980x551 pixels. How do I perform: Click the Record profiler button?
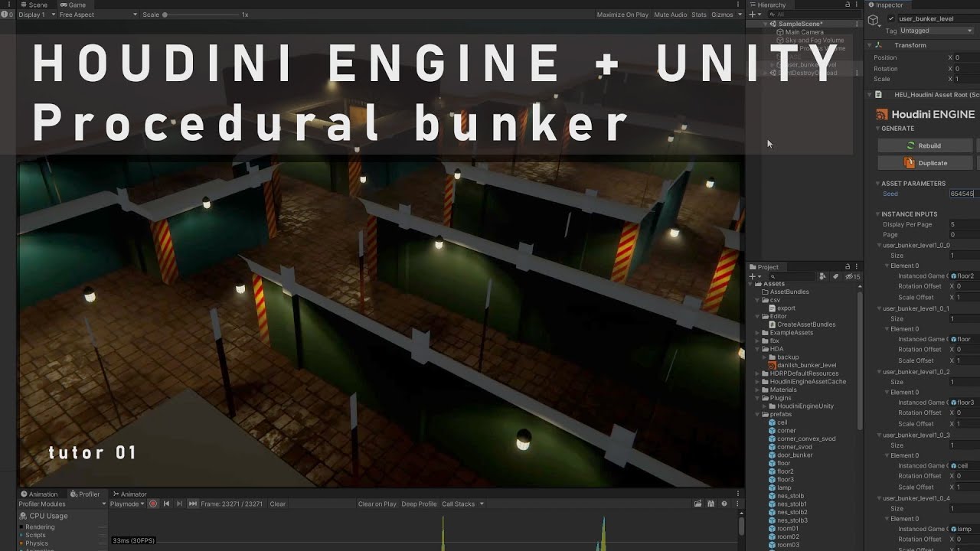153,504
